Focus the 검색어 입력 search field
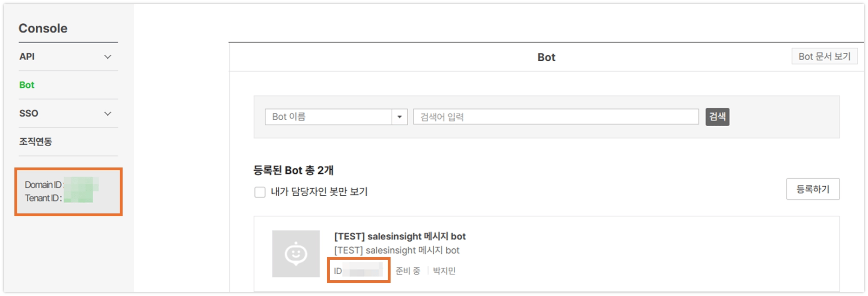Screen dimensions: 868x296 click(x=556, y=117)
